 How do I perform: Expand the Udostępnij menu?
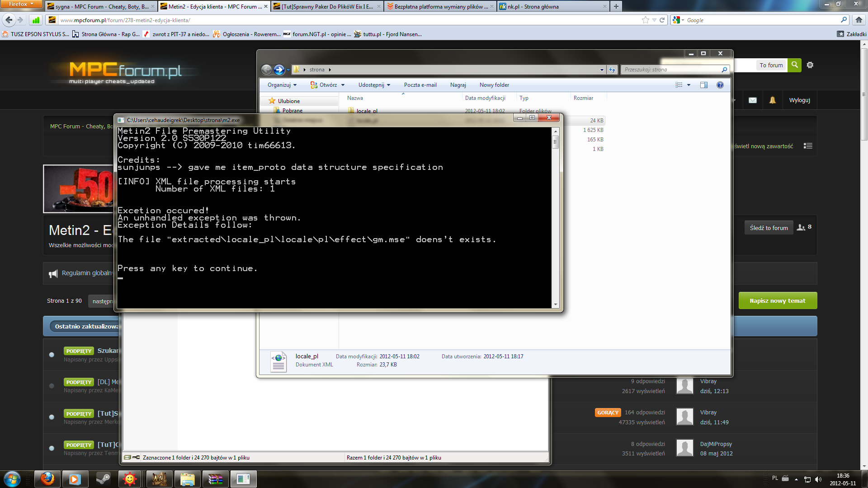374,85
